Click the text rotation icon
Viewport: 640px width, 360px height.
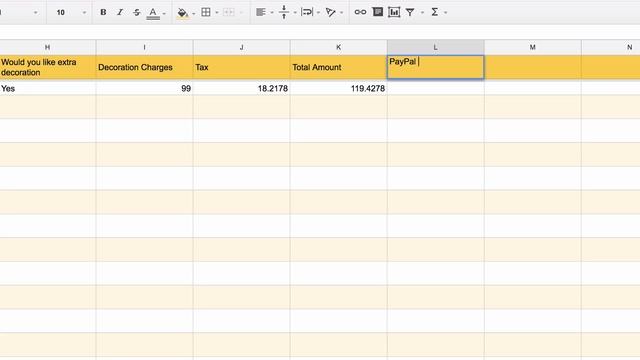pyautogui.click(x=331, y=12)
